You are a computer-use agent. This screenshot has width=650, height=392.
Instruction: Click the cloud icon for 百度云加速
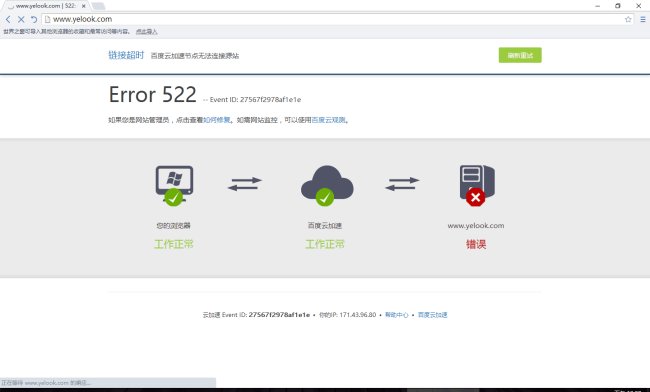click(327, 185)
